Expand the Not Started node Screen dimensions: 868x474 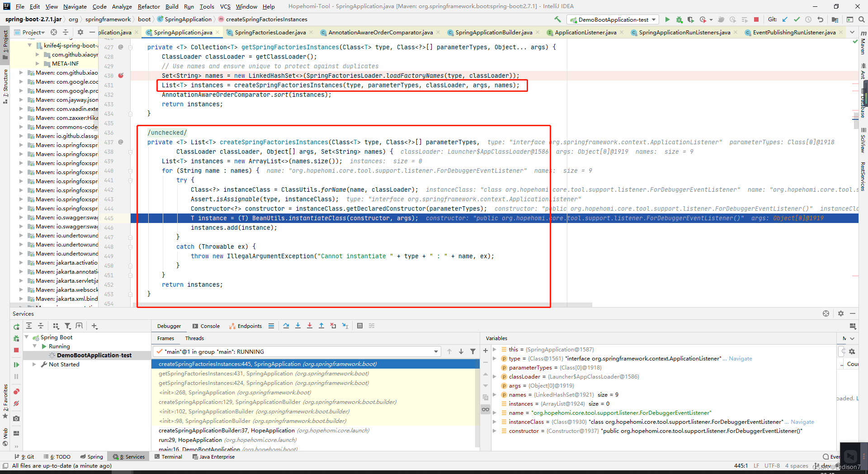[34, 364]
